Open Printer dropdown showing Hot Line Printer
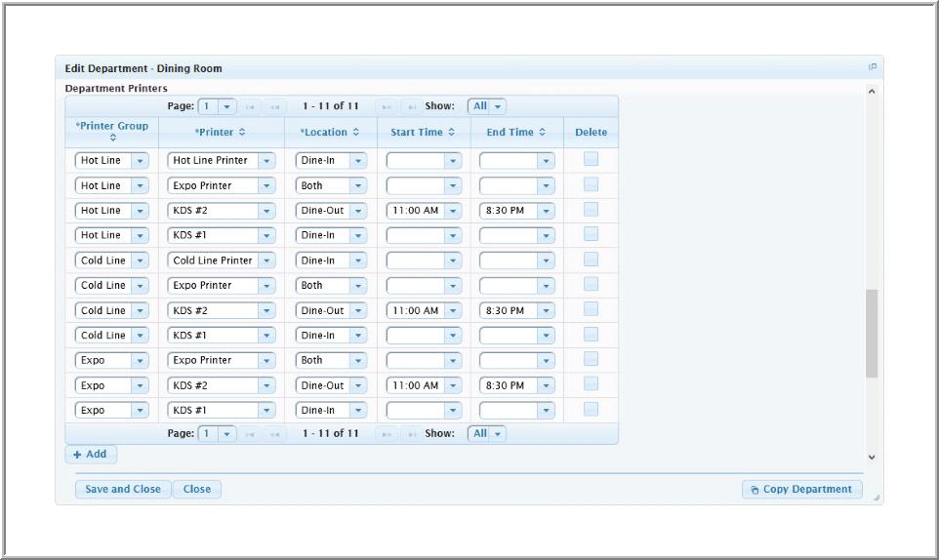The image size is (939, 560). [266, 161]
